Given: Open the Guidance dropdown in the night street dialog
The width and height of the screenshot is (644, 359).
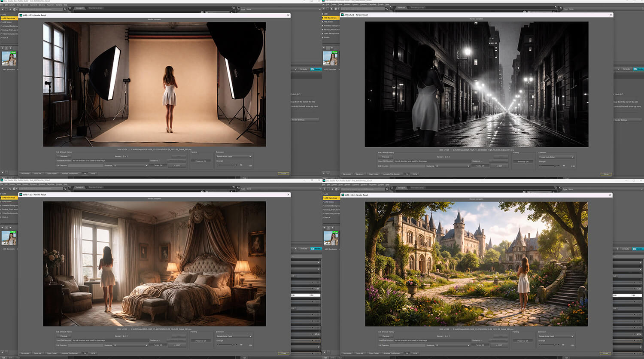Looking at the screenshot, I should pyautogui.click(x=453, y=166).
